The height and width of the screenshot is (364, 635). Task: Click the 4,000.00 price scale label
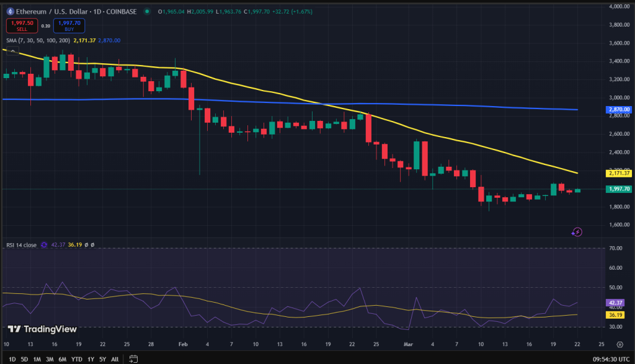[x=619, y=6]
